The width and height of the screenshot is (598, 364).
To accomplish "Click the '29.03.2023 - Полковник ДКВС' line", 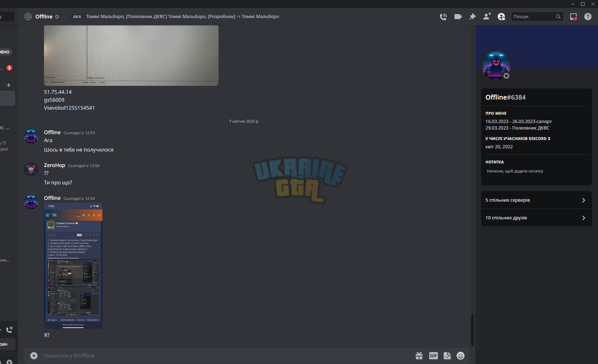I will [517, 128].
